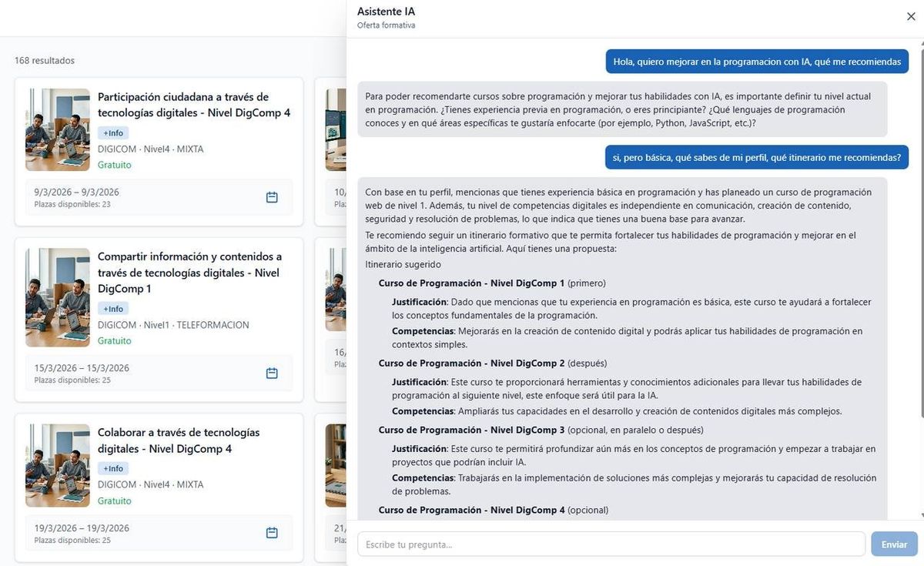Click the 'Asistente IA' panel title
This screenshot has height=566, width=924.
click(386, 12)
